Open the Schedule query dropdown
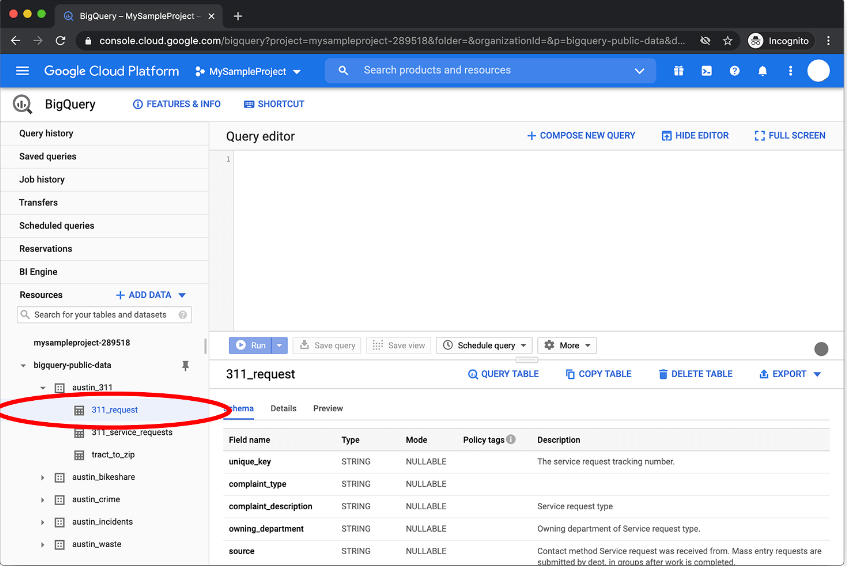 click(485, 346)
